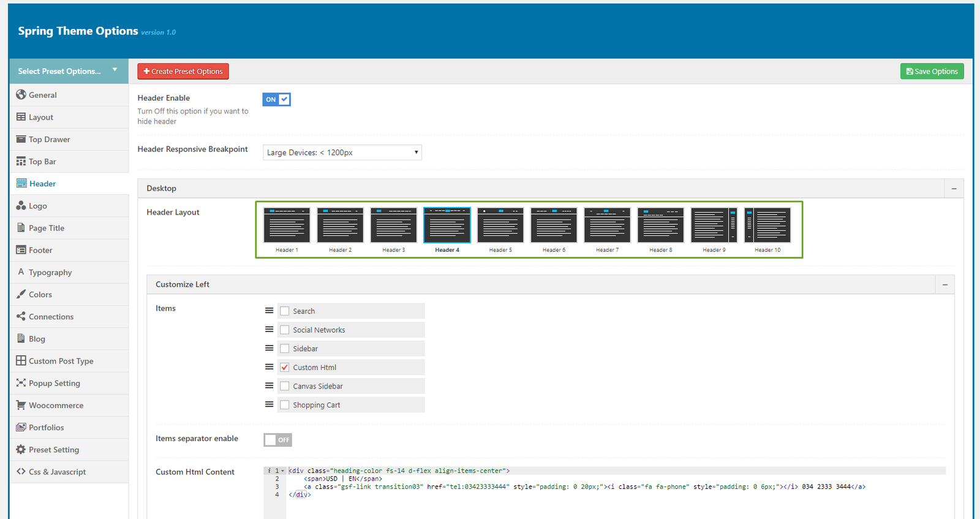Open the Typography settings tab

(50, 273)
